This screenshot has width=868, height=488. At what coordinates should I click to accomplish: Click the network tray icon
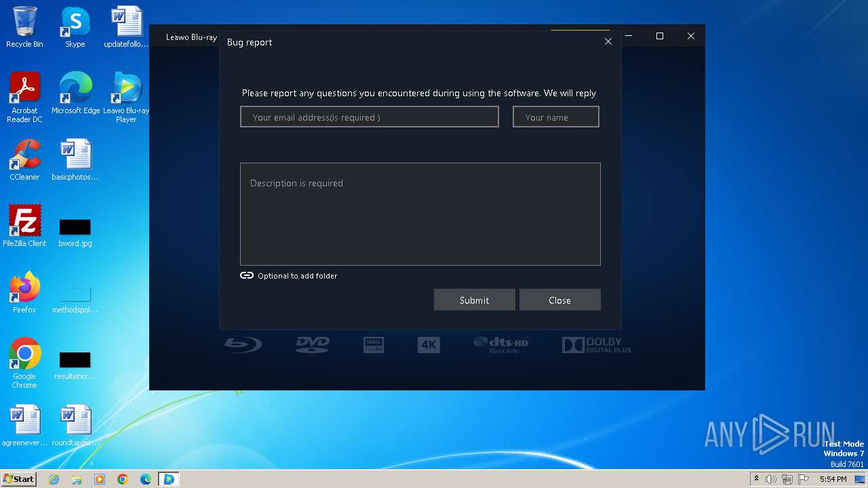pos(787,479)
